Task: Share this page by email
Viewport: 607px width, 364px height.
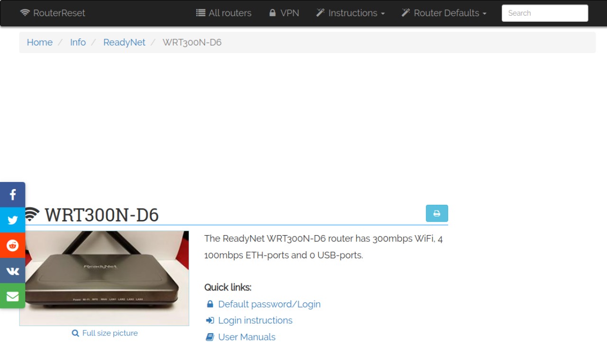Action: 12,296
